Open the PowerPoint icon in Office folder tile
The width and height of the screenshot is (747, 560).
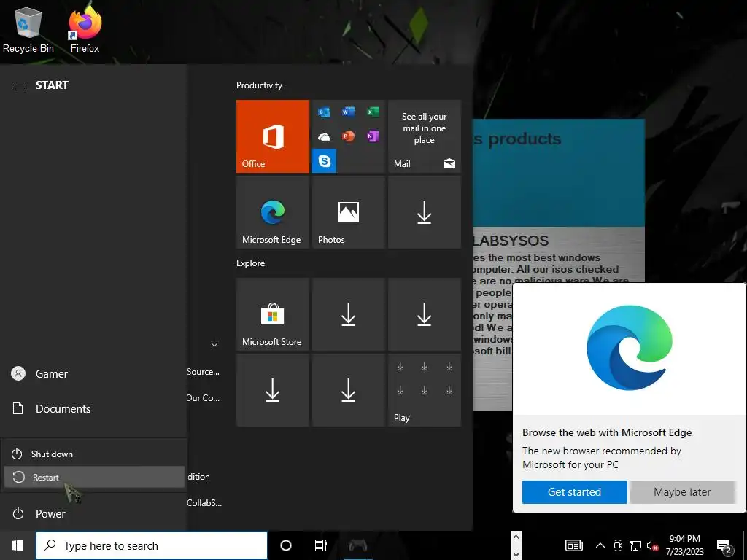(348, 136)
